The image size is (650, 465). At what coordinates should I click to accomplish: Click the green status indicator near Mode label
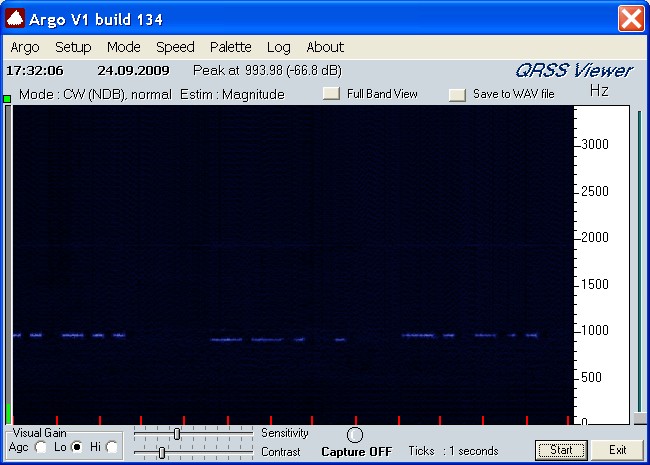[x=7, y=99]
